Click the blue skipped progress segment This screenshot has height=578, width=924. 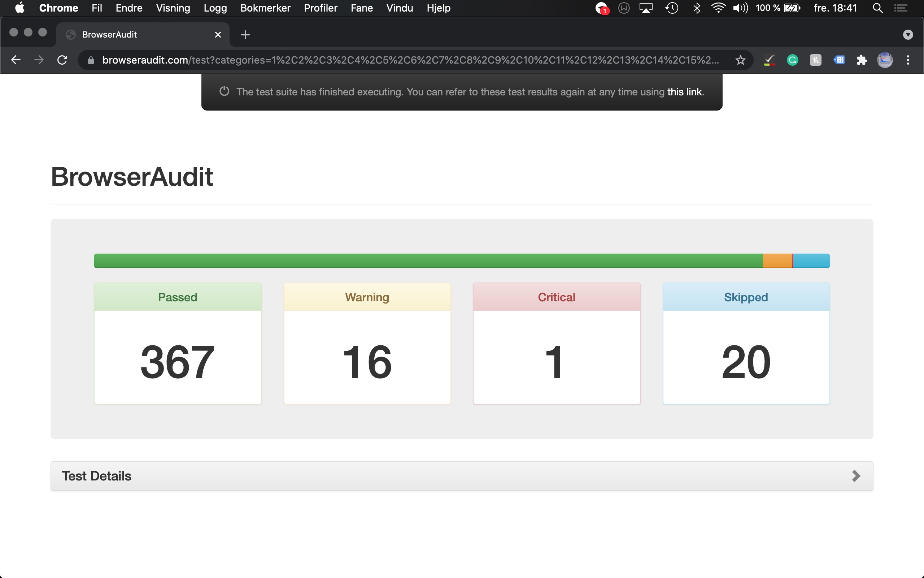[811, 261]
